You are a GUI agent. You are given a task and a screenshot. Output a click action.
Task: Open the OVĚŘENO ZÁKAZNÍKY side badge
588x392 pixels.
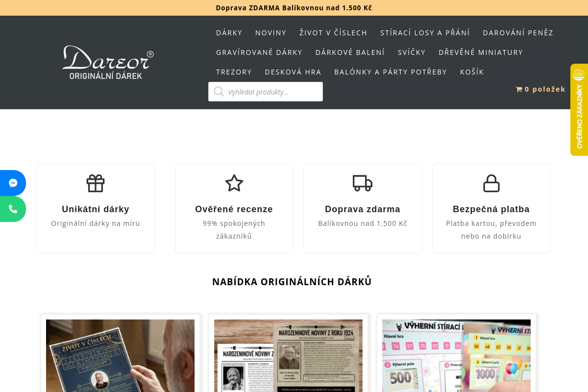point(579,110)
